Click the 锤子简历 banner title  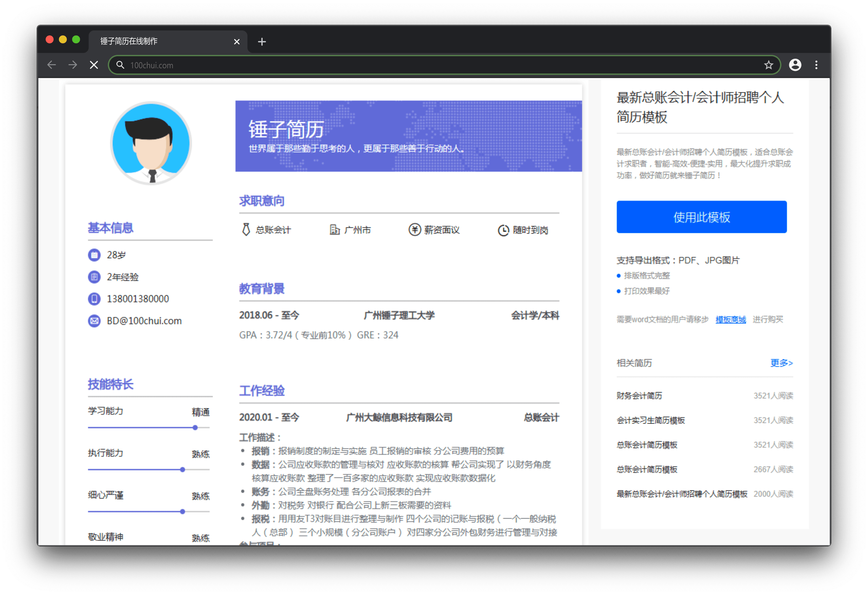(x=286, y=130)
